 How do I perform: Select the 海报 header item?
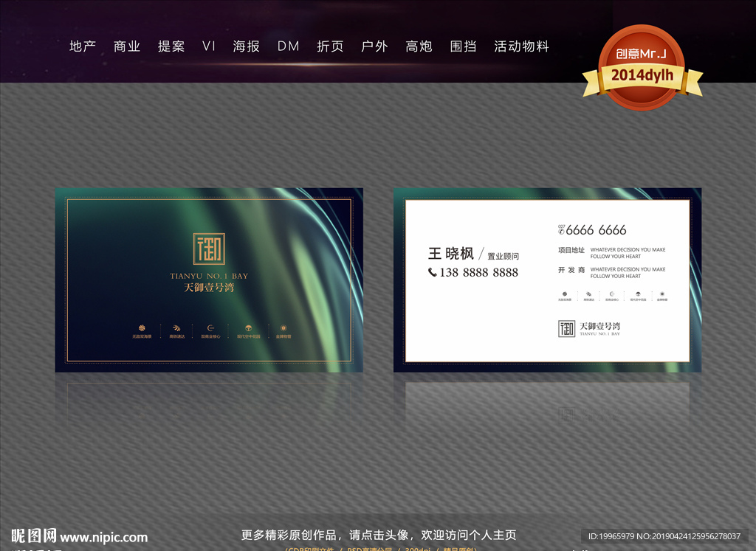[x=247, y=46]
